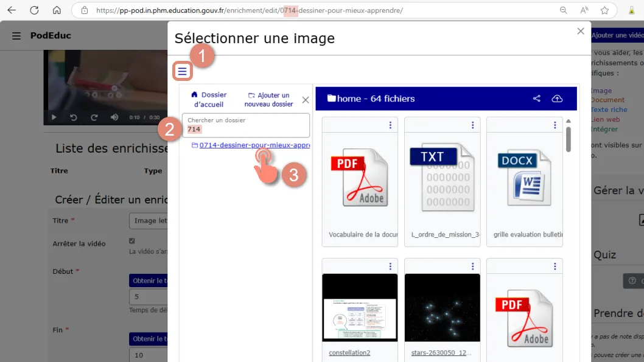Mute the video volume
Screen dimensions: 644x362
114,117
